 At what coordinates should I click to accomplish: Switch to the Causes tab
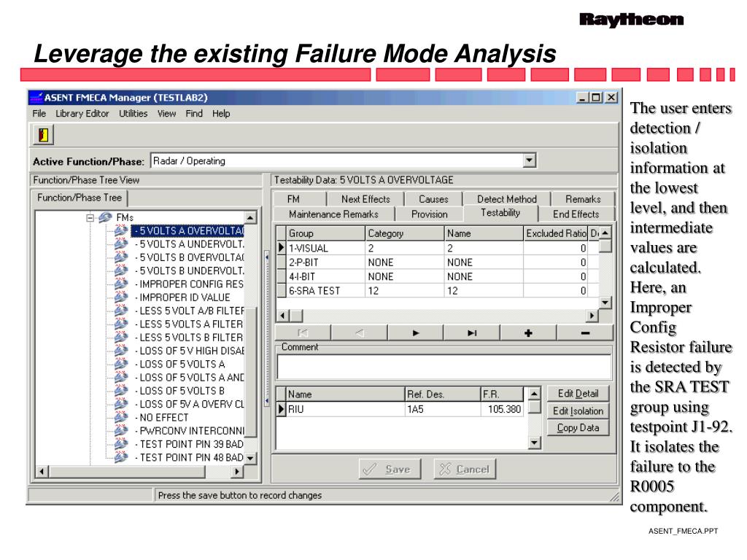click(x=433, y=199)
